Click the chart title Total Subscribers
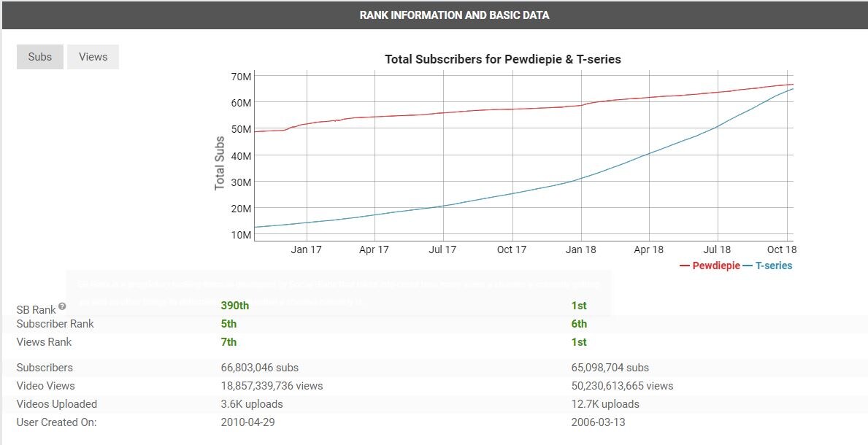868x445 pixels. 503,59
